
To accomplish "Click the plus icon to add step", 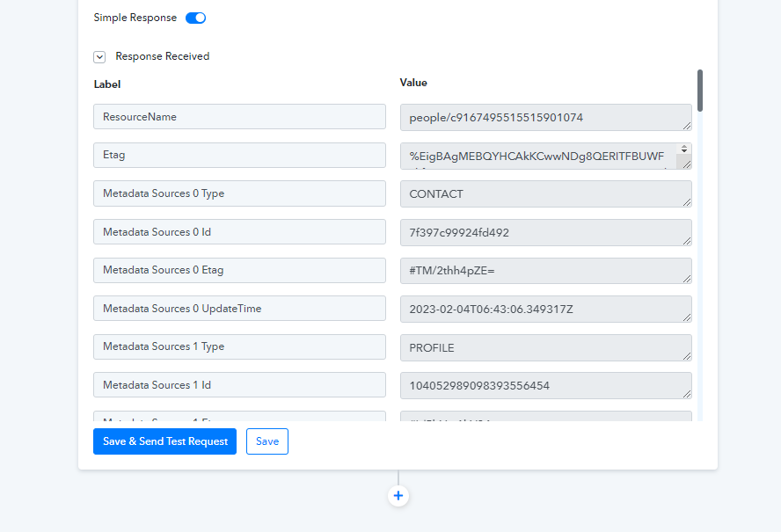I will click(398, 496).
